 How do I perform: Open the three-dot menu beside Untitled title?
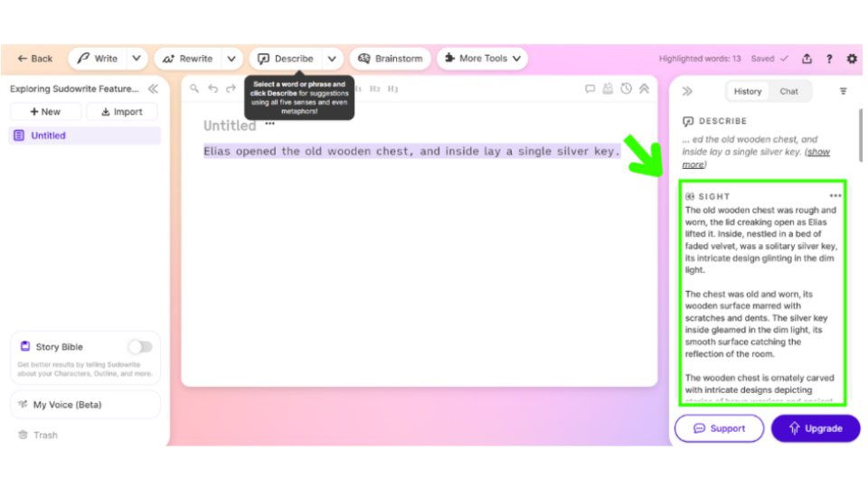click(x=269, y=124)
